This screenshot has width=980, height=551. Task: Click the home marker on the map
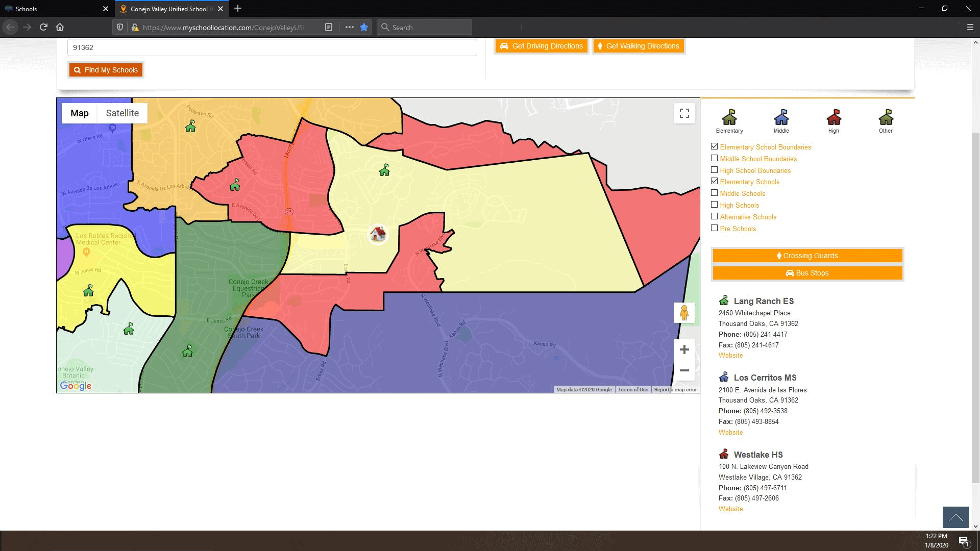378,234
